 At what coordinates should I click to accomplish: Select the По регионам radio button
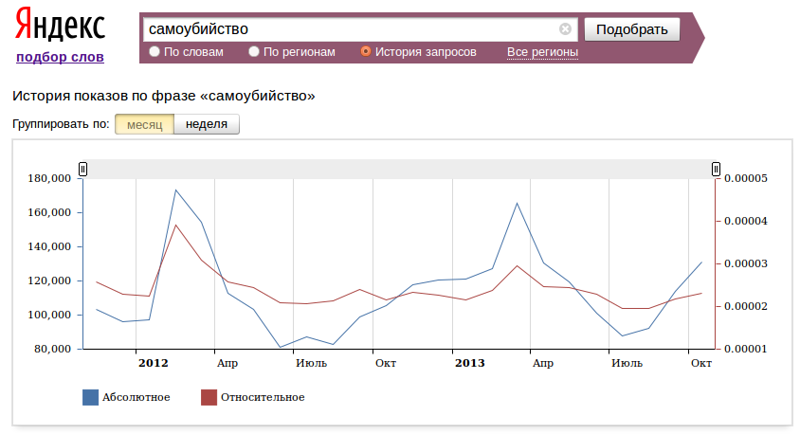pyautogui.click(x=254, y=51)
